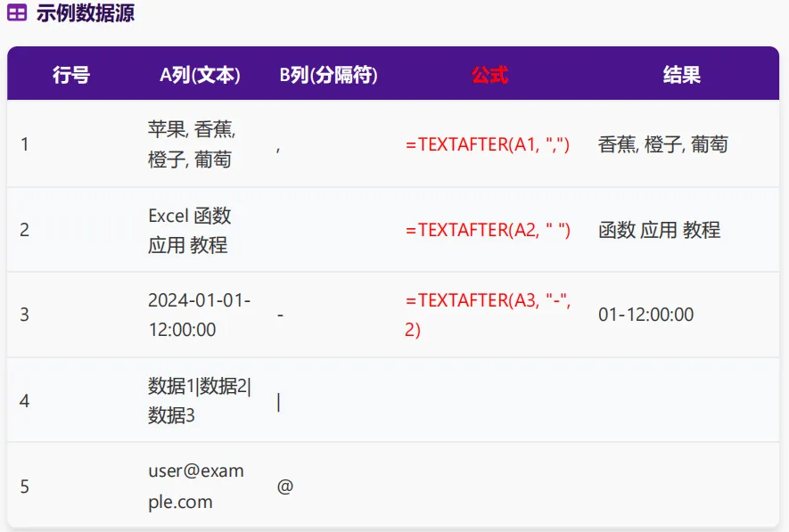Select the Excel 函数 应用 教程 cell
The image size is (789, 532).
click(x=190, y=230)
